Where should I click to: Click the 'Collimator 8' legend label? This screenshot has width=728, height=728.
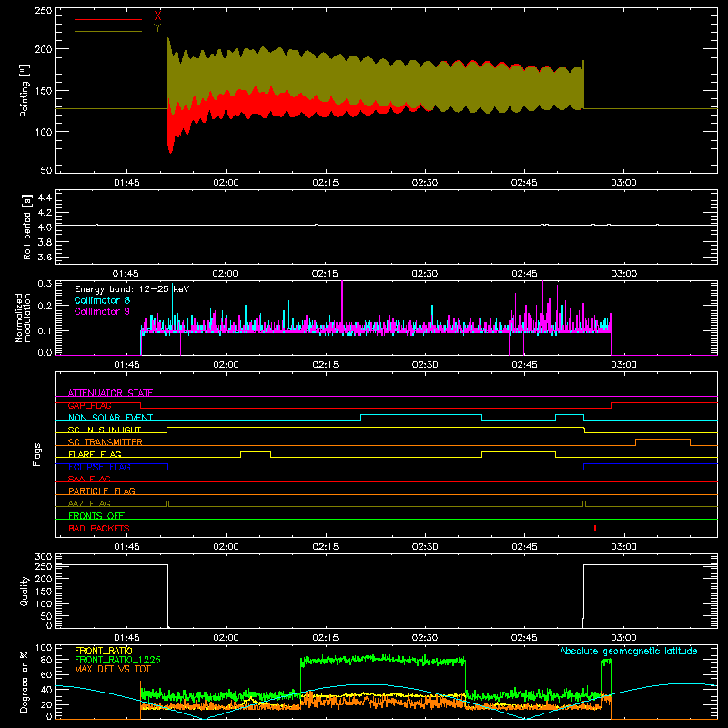(x=102, y=300)
